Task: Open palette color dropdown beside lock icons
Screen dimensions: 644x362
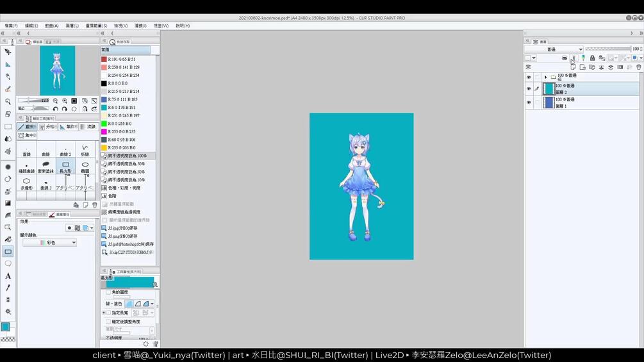Action: pos(534,58)
